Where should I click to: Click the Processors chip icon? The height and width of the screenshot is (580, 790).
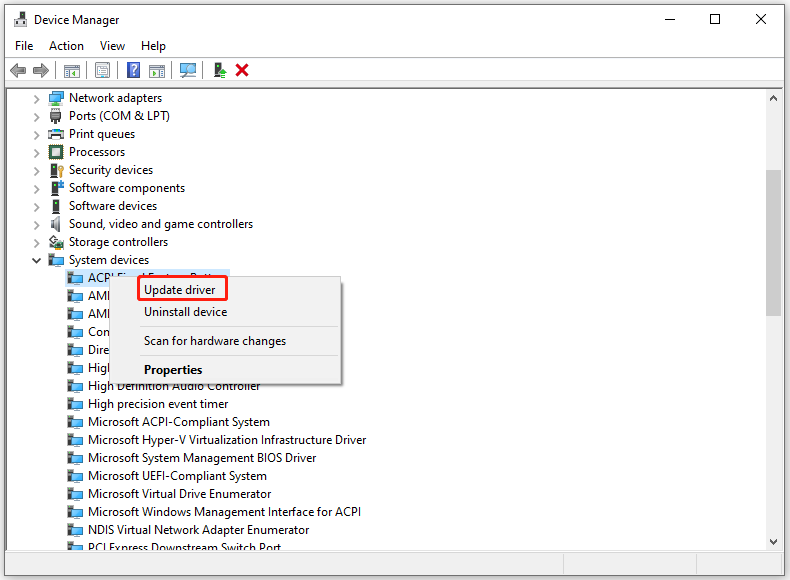coord(56,152)
